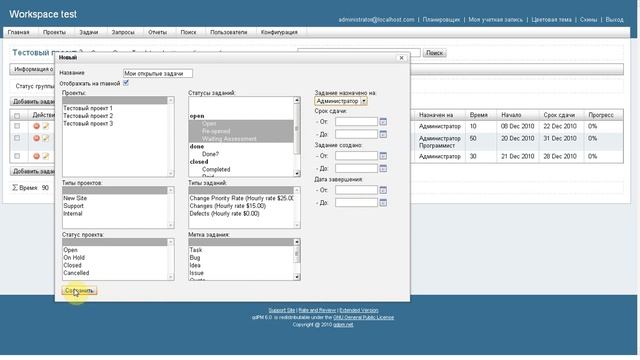Click the 'Выход' logout link
The image size is (640, 360).
pyautogui.click(x=614, y=20)
